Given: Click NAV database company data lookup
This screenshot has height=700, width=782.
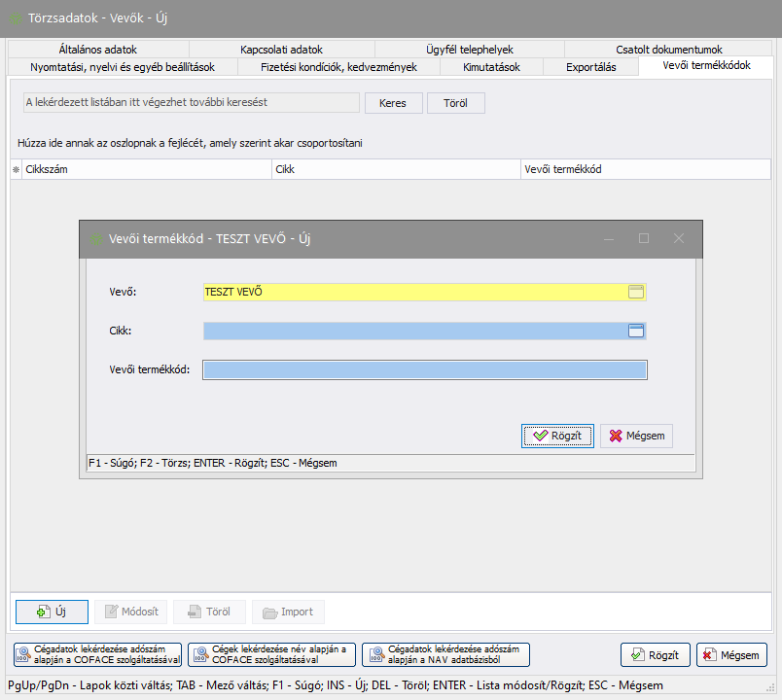Looking at the screenshot, I should coord(445,654).
